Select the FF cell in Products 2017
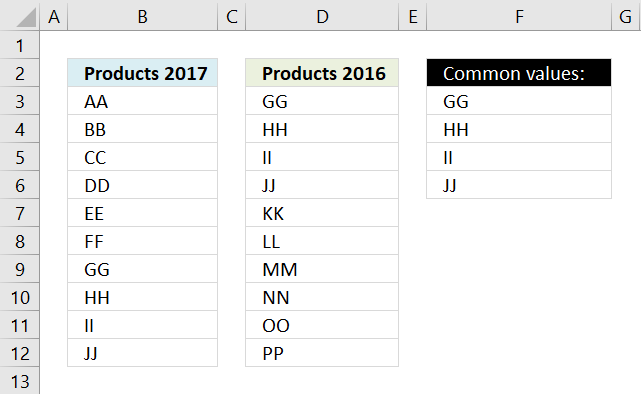The image size is (641, 394). pyautogui.click(x=142, y=241)
